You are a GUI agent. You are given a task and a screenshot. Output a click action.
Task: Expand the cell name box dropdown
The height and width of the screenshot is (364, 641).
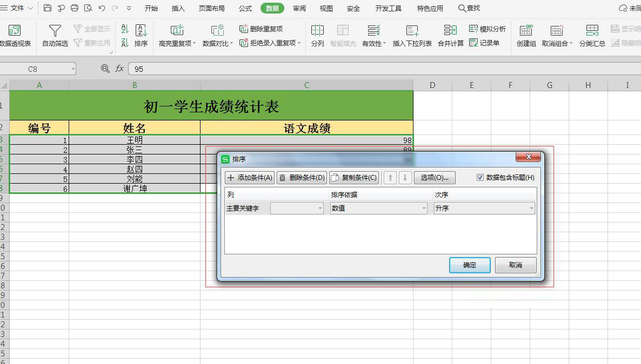73,69
